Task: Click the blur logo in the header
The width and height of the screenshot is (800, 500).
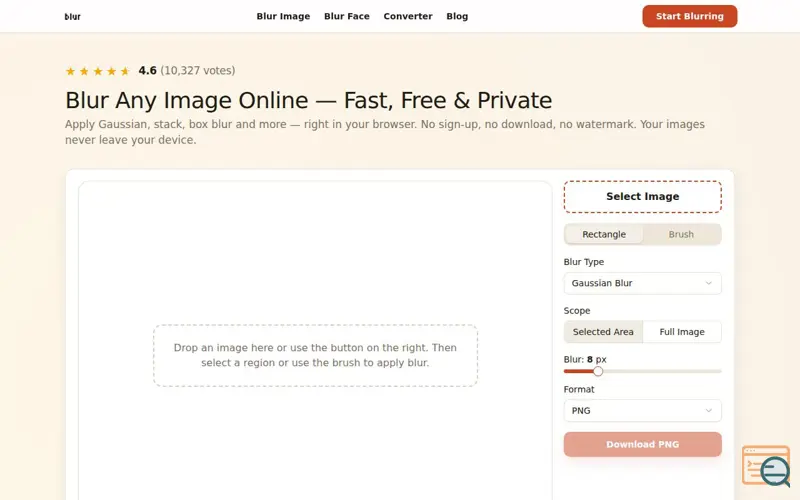Action: click(x=72, y=16)
